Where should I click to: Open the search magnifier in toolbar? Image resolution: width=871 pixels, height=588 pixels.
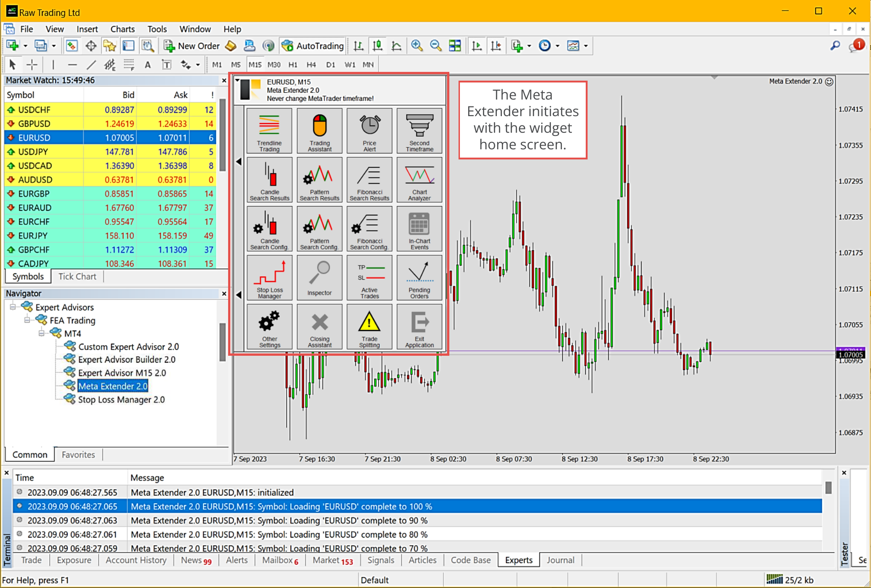coord(835,46)
